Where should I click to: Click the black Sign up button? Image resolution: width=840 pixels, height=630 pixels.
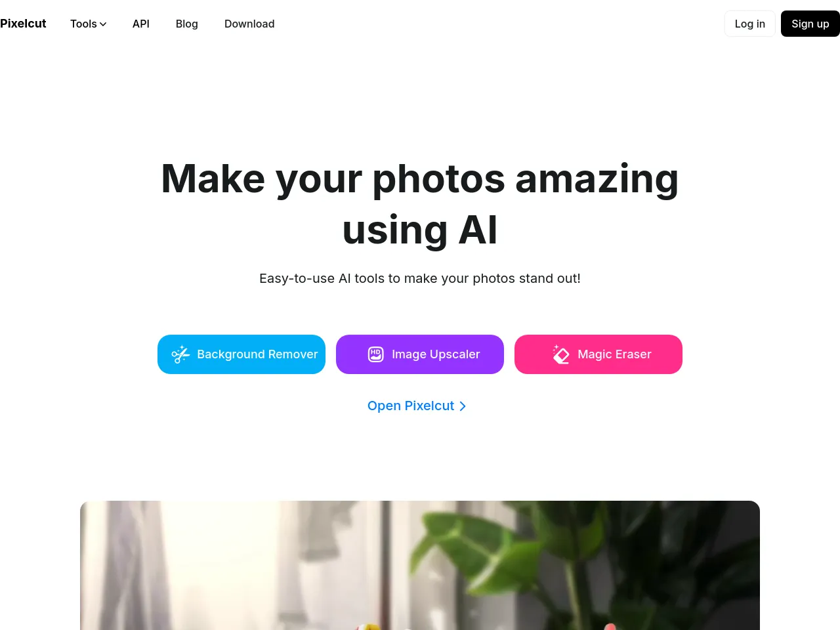tap(810, 24)
